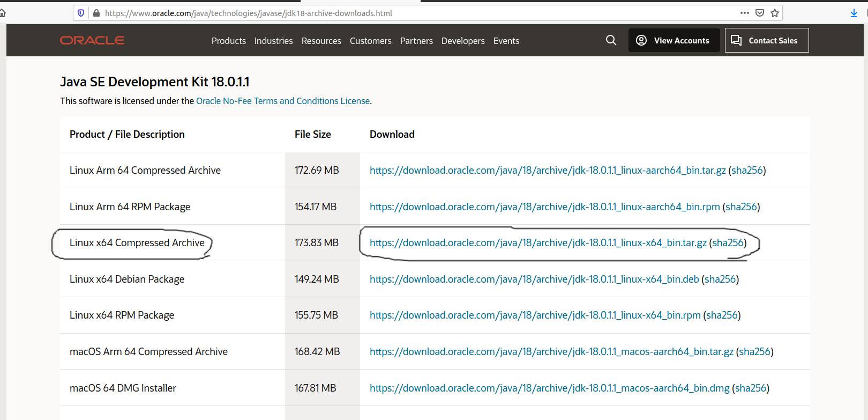Download the linux-x64_bin.deb package

(534, 279)
